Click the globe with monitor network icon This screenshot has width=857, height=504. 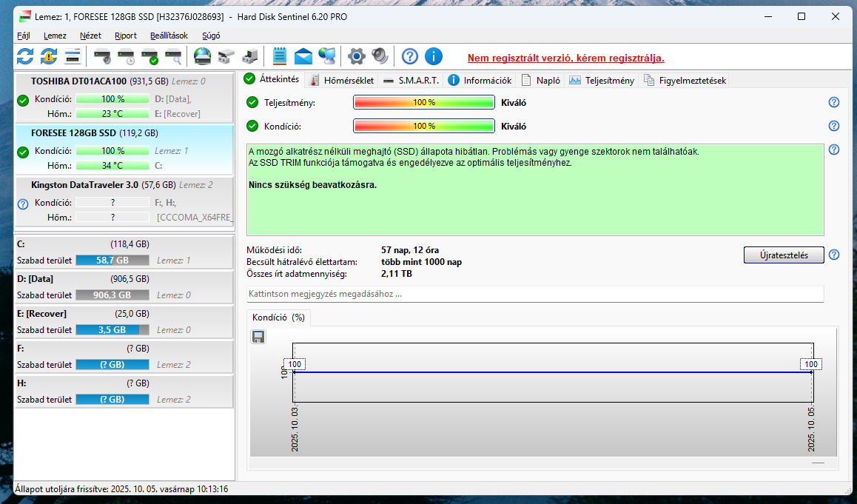(327, 56)
